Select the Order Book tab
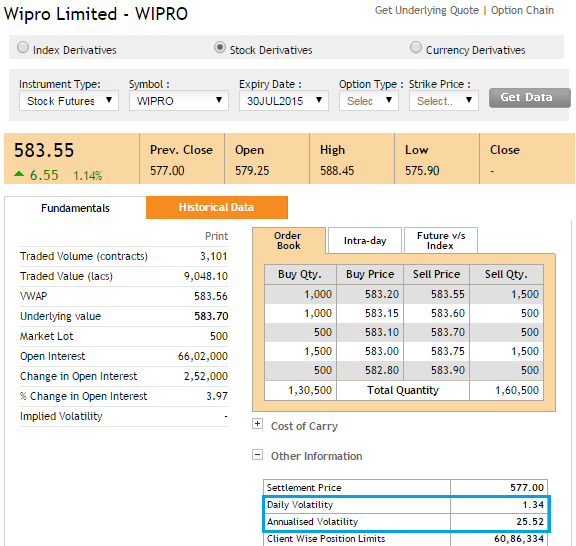 pyautogui.click(x=289, y=241)
